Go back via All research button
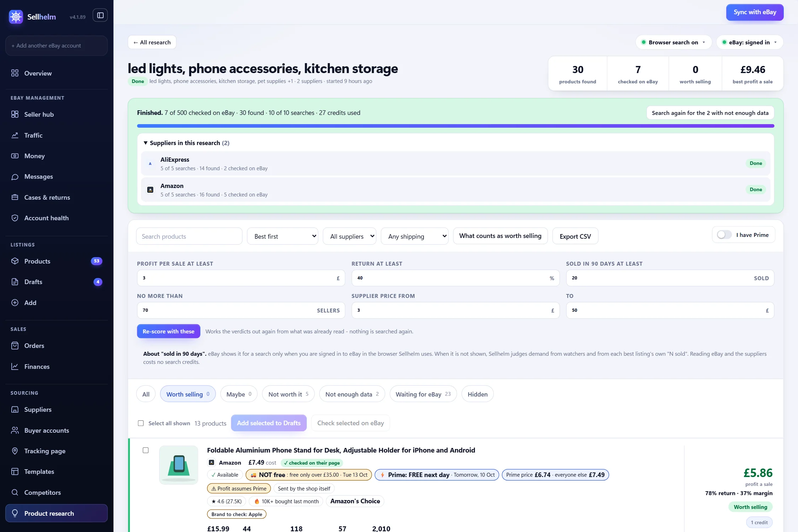 point(152,42)
